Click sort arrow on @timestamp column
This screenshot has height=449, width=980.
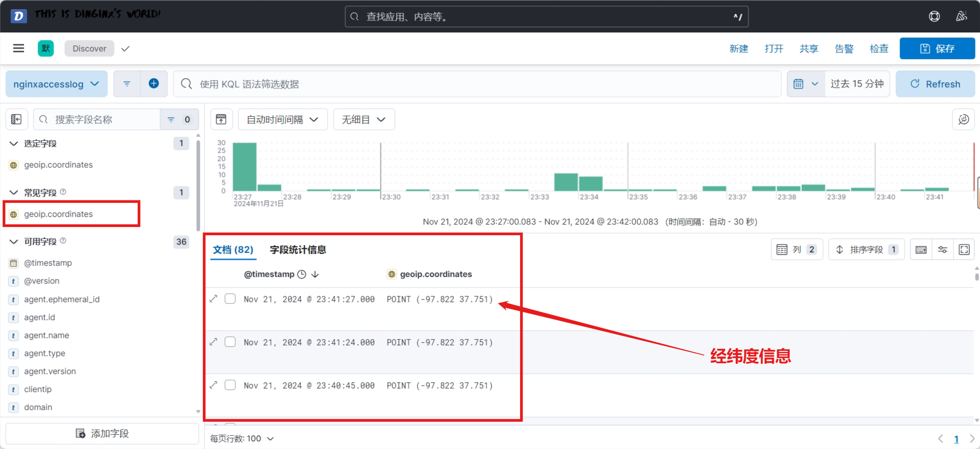(x=315, y=274)
